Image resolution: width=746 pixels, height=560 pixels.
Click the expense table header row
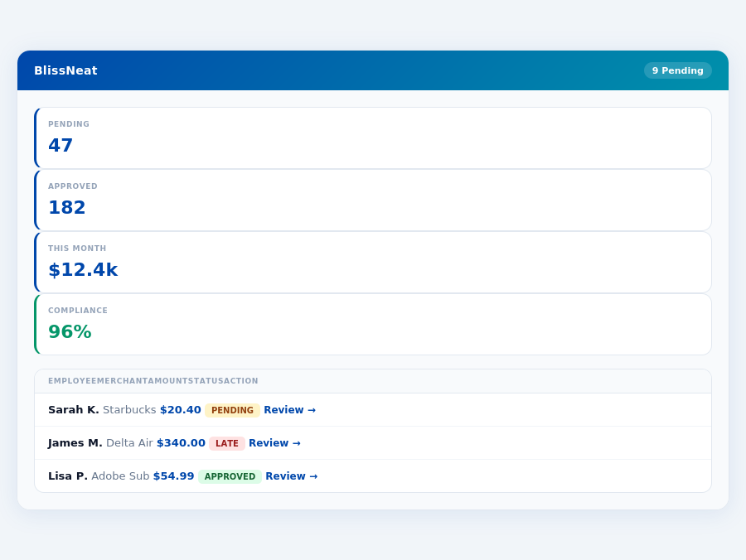[372, 381]
